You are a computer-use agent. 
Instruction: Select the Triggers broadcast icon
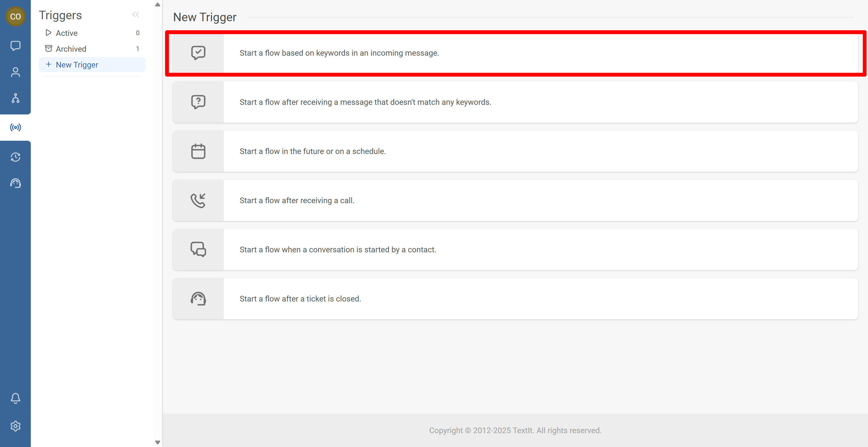coord(15,127)
